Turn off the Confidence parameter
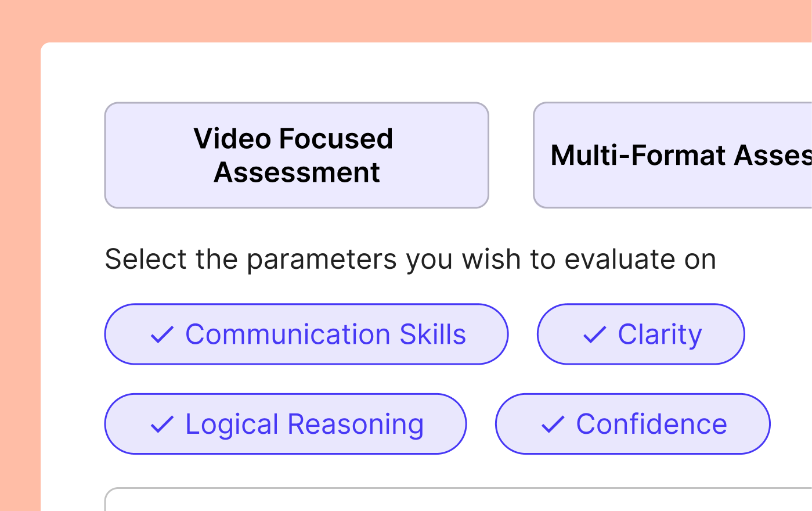Image resolution: width=812 pixels, height=511 pixels. (x=632, y=424)
